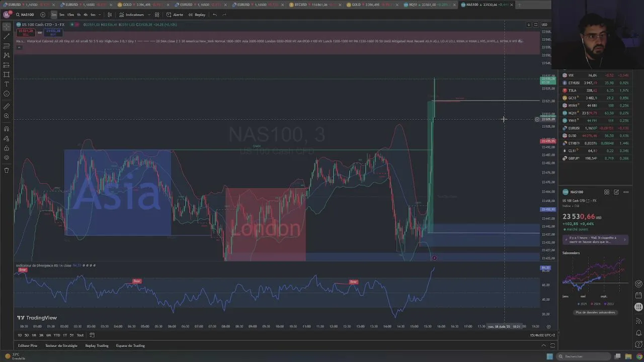
Task: Switch to the first EURUSD tab
Action: coord(28,5)
